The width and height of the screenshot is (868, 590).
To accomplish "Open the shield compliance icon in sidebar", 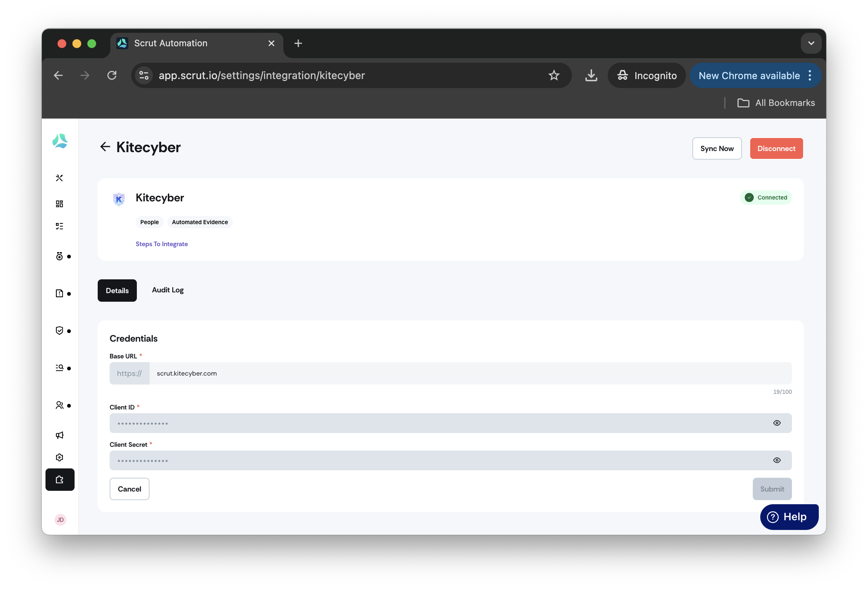I will tap(59, 331).
